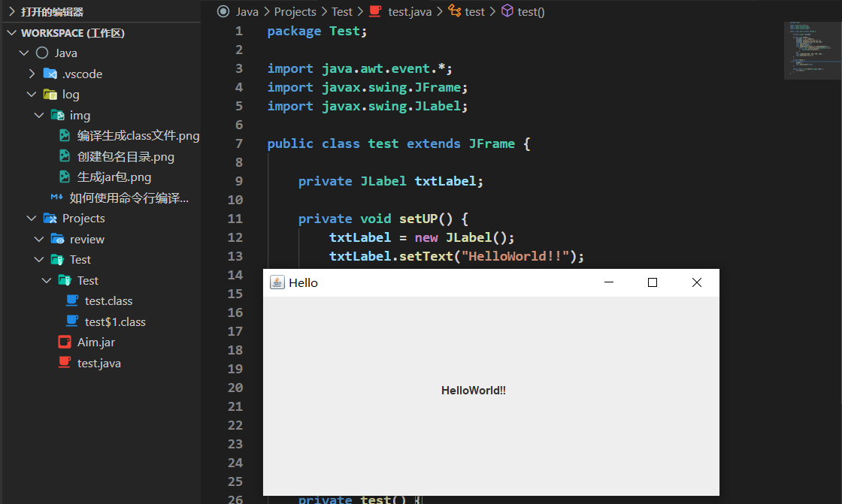Click line number 11 in the gutter

[x=235, y=219]
